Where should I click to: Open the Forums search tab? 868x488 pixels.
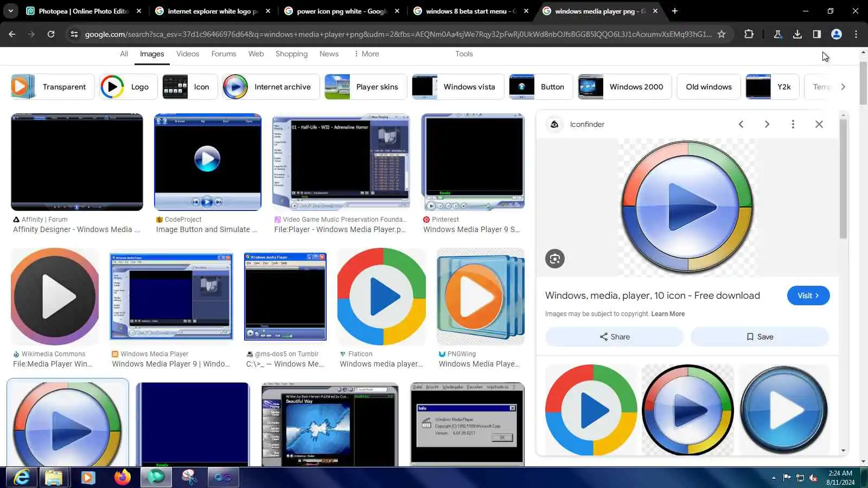[x=224, y=54]
